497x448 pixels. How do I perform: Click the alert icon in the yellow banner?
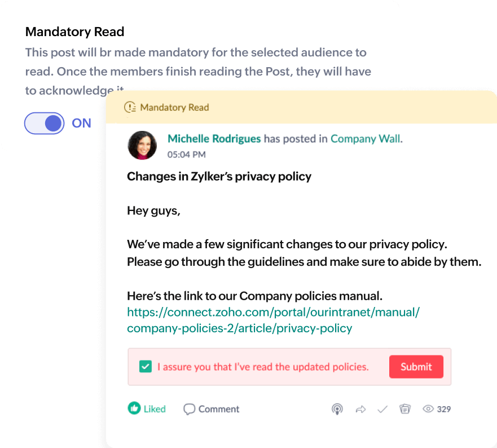(x=130, y=107)
